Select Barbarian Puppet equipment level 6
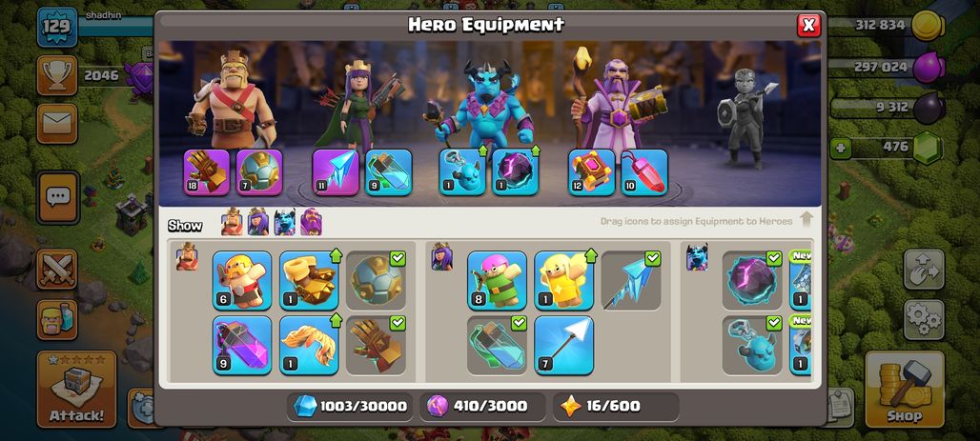 pos(242,280)
